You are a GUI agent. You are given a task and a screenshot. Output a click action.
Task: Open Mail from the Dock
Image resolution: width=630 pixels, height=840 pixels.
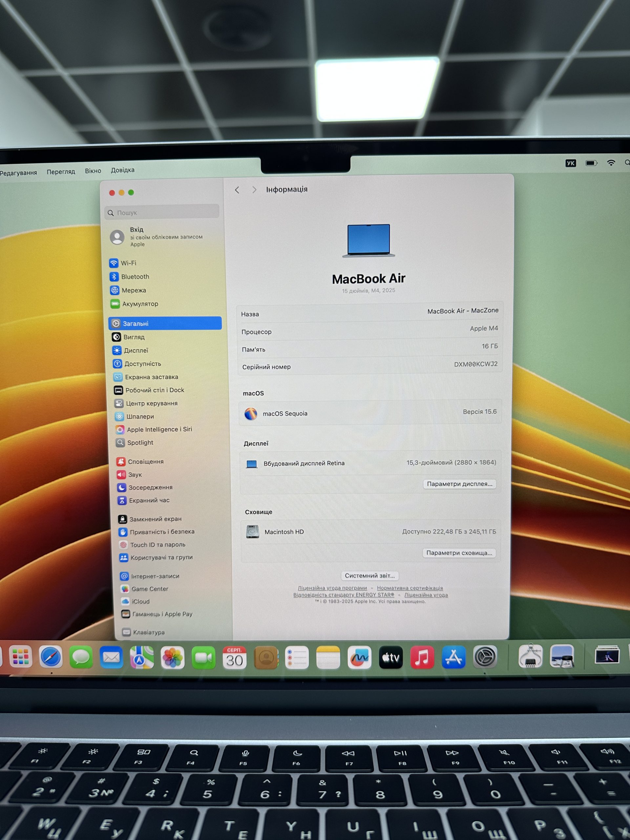coord(111,657)
